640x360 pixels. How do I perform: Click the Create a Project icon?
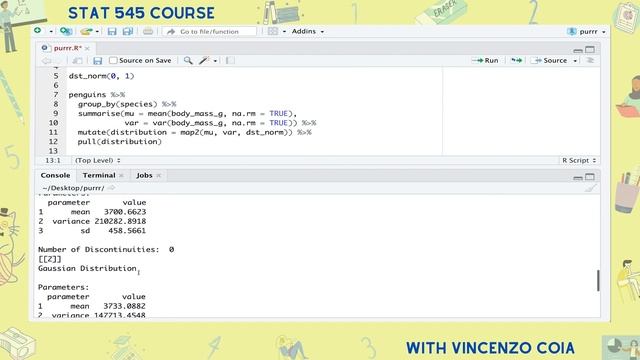tap(66, 31)
